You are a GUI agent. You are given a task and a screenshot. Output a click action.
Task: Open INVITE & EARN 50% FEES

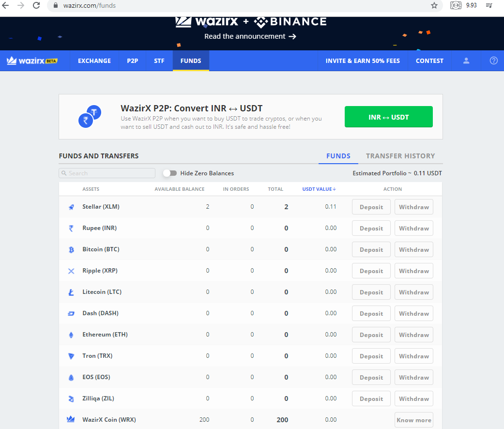(x=363, y=61)
